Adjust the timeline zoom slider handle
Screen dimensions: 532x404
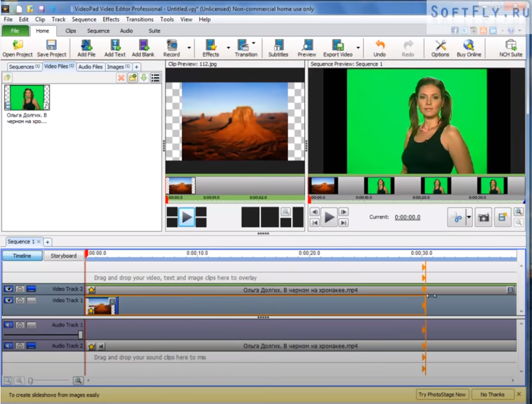(x=31, y=381)
